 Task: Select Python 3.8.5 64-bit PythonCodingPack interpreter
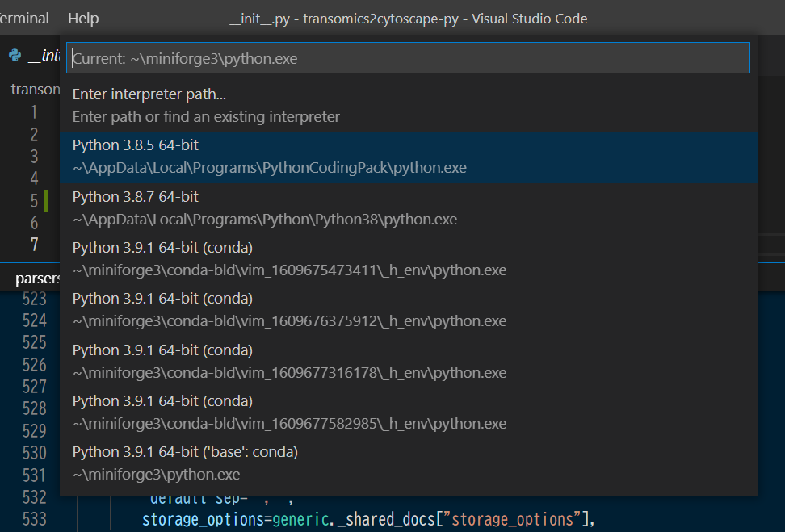click(x=408, y=157)
